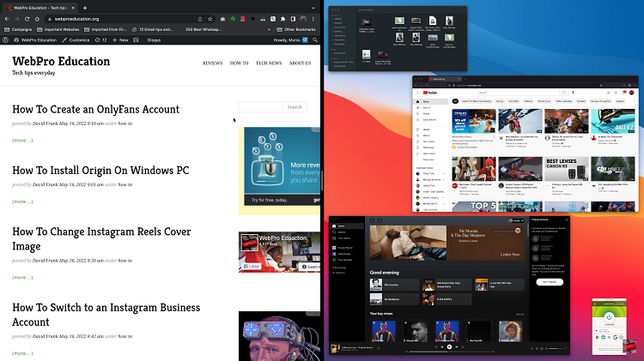Screen dimensions: 644x361
Task: Open the HOW TO menu item
Action: [239, 63]
